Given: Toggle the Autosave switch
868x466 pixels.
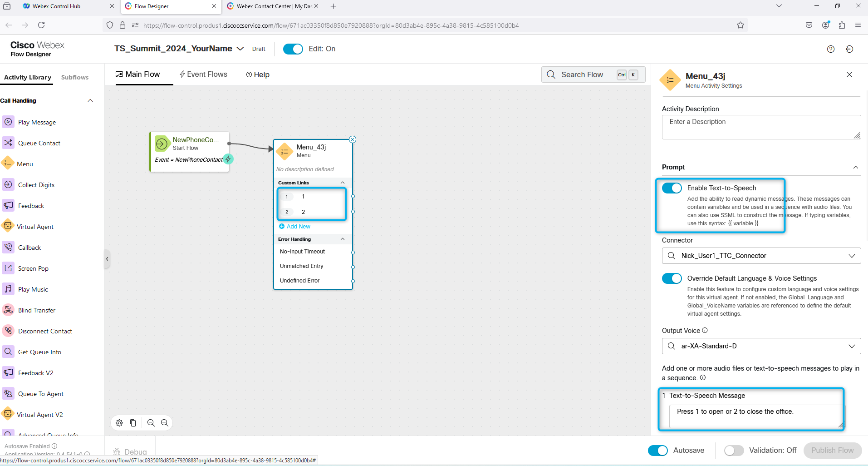Looking at the screenshot, I should click(658, 451).
